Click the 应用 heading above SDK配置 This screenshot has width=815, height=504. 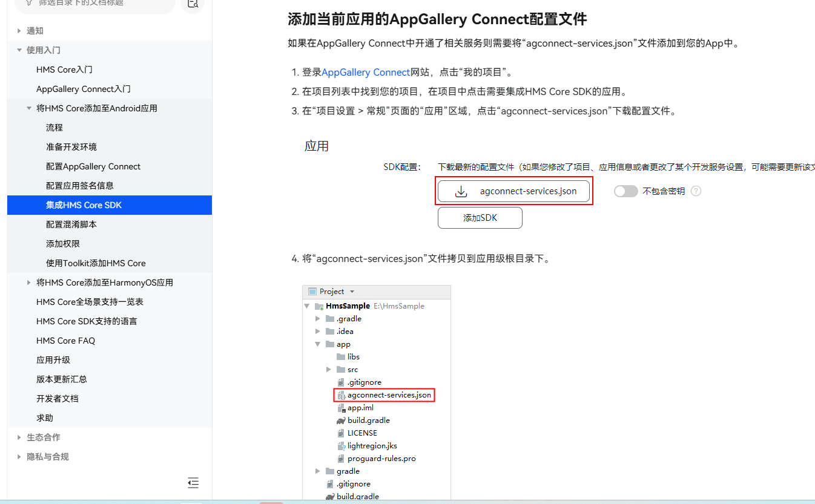317,146
